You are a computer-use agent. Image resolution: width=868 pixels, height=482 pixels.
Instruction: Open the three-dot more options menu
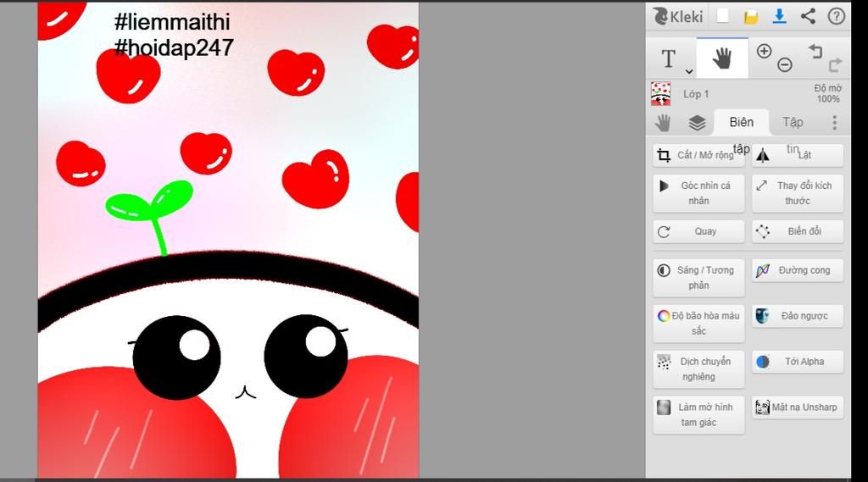834,123
